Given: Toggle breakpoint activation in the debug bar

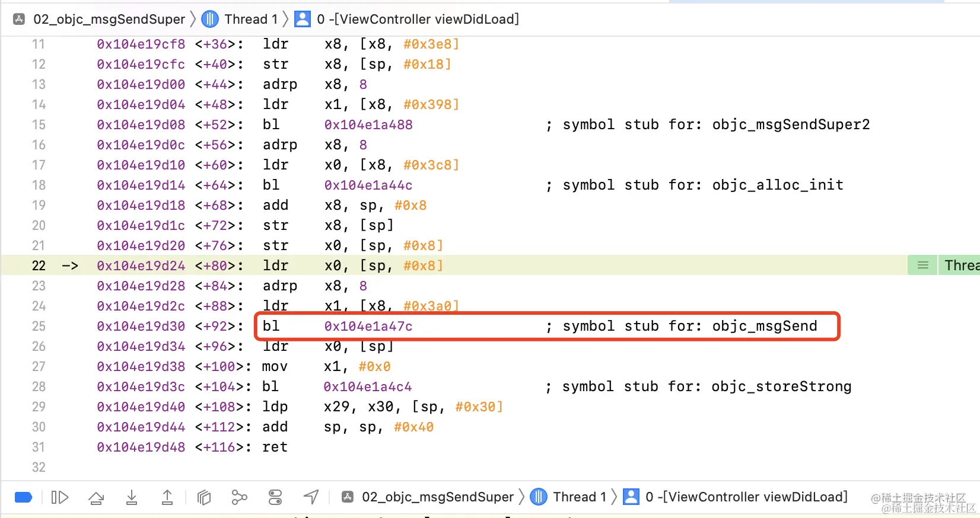Looking at the screenshot, I should 23,497.
